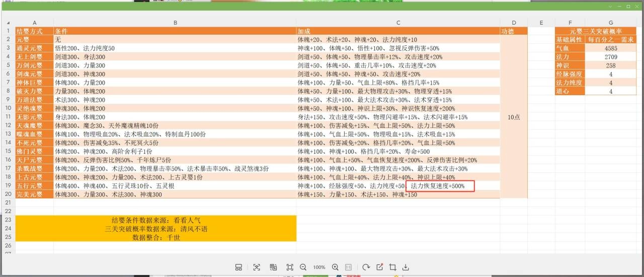This screenshot has width=644, height=277.
Task: Click the red-boxed 法力恢复速度+500% cell
Action: pos(440,186)
